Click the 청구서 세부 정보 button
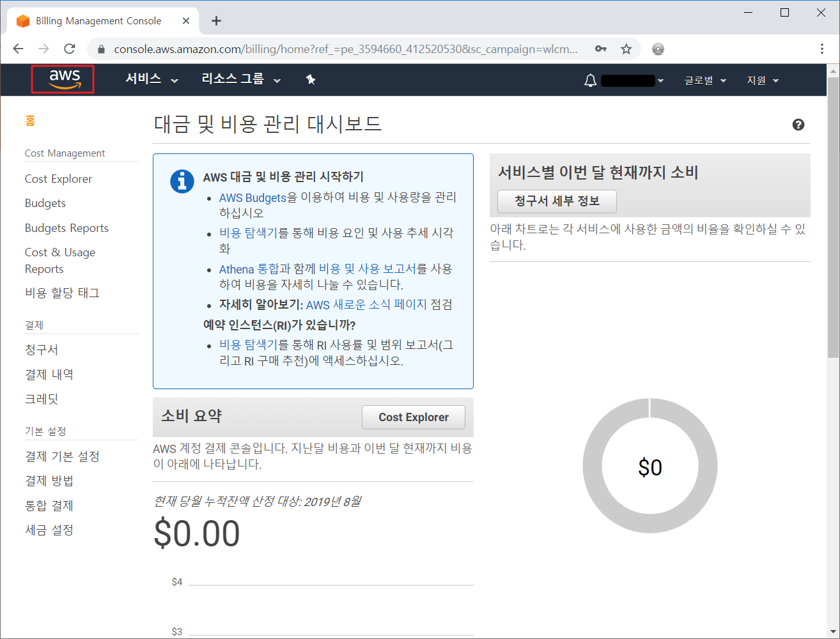The image size is (840, 639). pyautogui.click(x=557, y=201)
